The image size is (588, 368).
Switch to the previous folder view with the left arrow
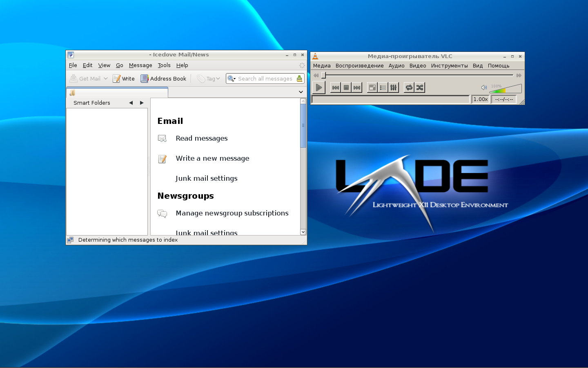[131, 103]
